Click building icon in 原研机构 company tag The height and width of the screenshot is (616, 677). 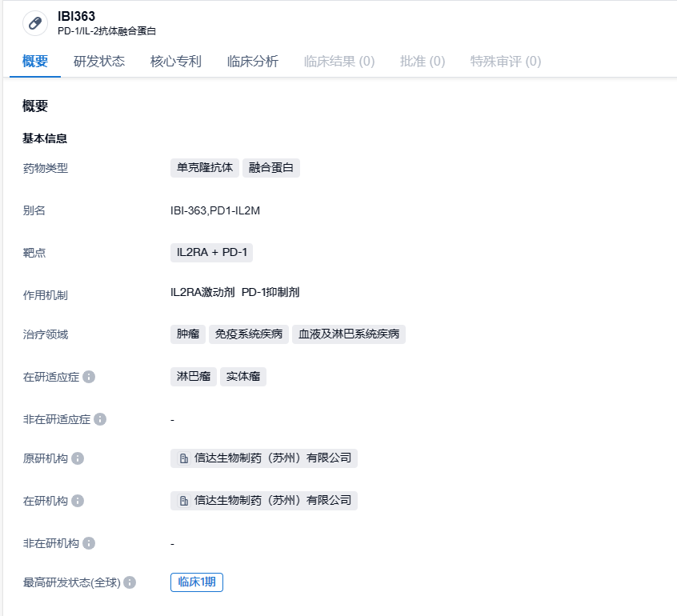click(184, 458)
